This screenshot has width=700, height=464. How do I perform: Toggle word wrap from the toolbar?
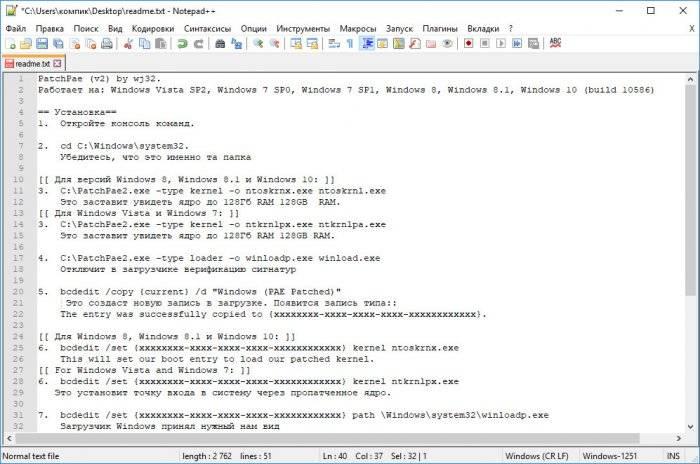(x=334, y=43)
